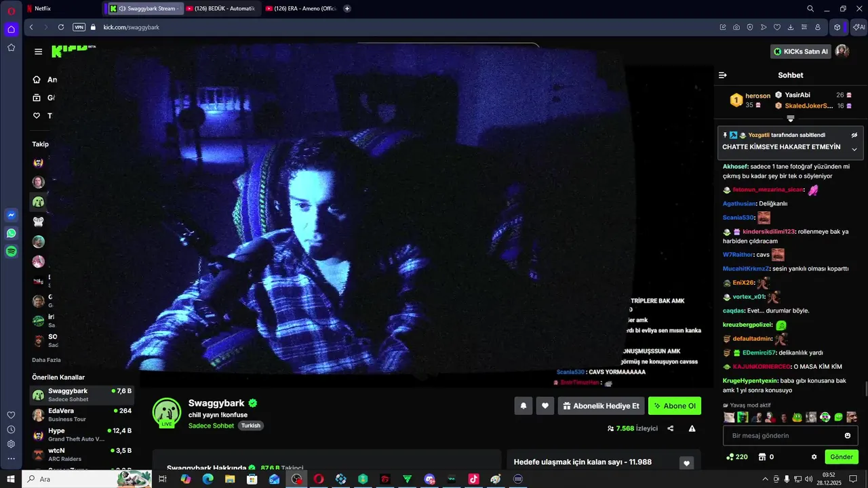868x488 pixels.
Task: Open sidebar heart favorites icon
Action: pos(11,415)
